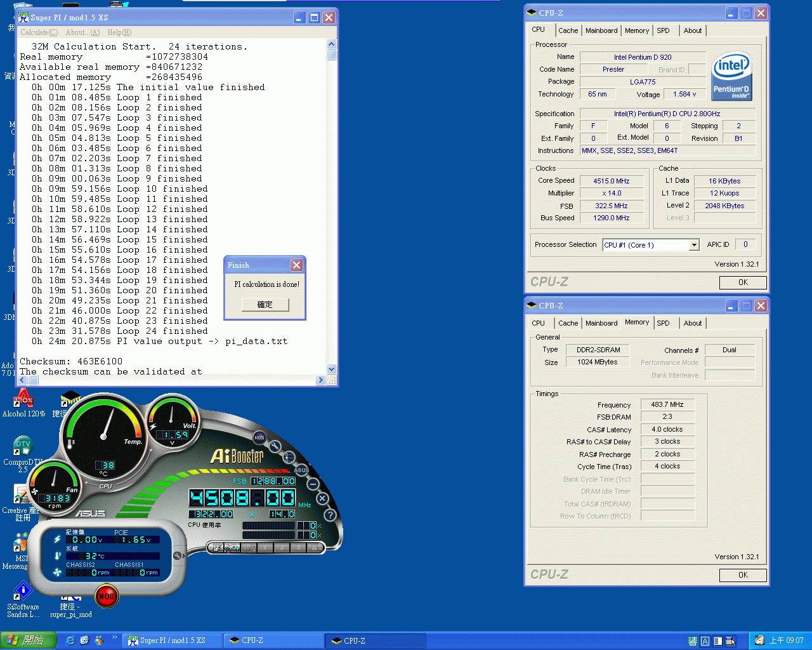The height and width of the screenshot is (650, 812).
Task: Open the SiSoftware Sandra desktop shortcut
Action: click(23, 600)
